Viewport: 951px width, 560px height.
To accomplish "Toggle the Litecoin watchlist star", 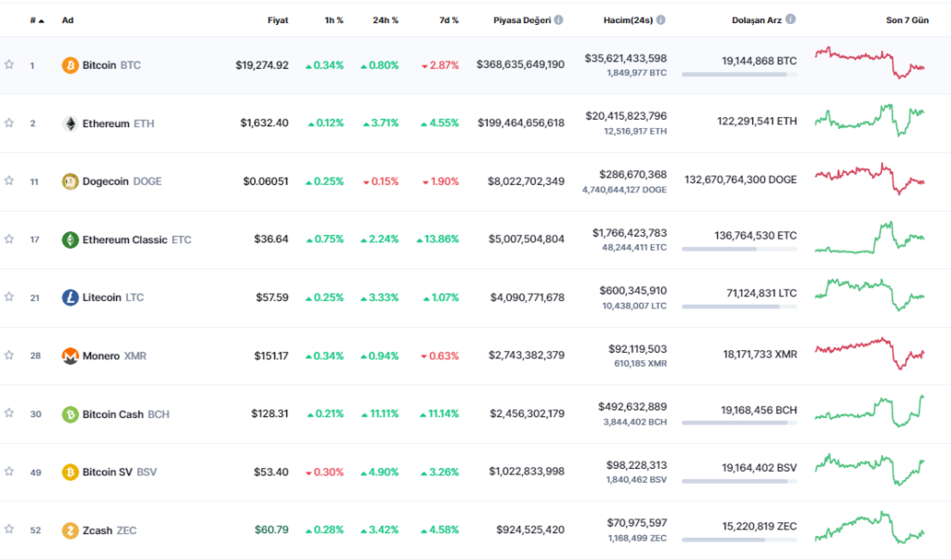I will (9, 296).
